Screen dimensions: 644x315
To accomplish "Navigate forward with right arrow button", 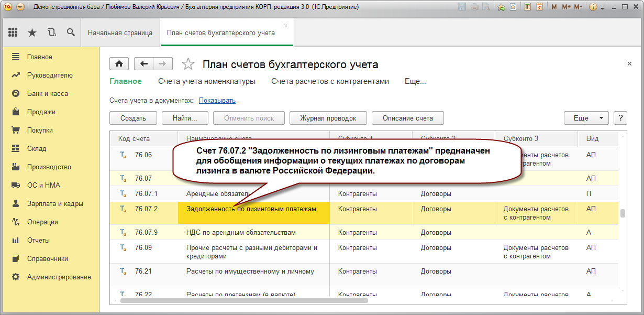I will click(163, 64).
